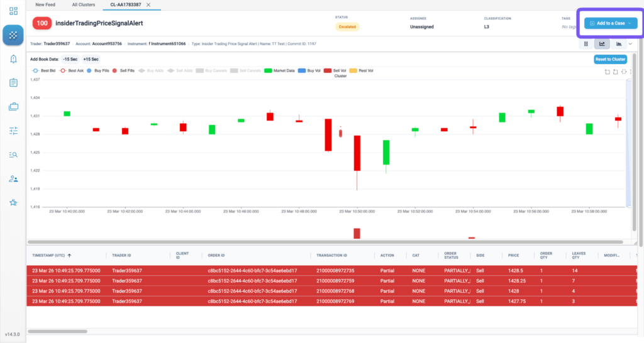644x343 pixels.
Task: Open the sliders settings icon in sidebar
Action: tap(13, 131)
